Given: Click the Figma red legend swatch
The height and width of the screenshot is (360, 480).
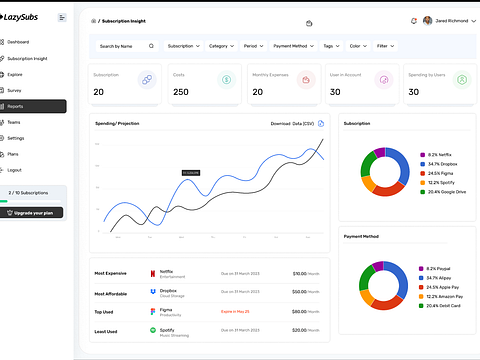Looking at the screenshot, I should (422, 173).
